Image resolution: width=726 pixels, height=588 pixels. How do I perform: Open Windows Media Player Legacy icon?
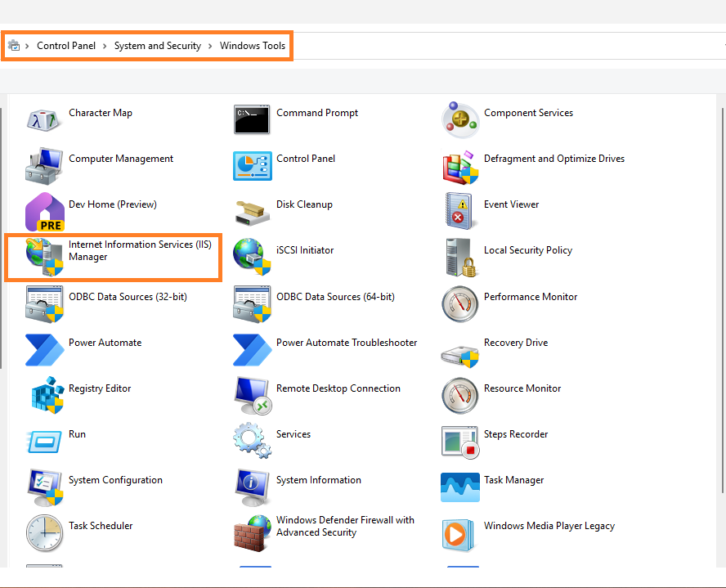pyautogui.click(x=458, y=535)
